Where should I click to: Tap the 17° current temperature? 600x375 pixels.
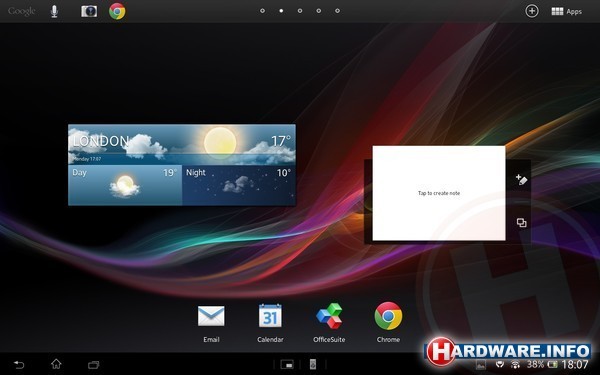coord(281,141)
